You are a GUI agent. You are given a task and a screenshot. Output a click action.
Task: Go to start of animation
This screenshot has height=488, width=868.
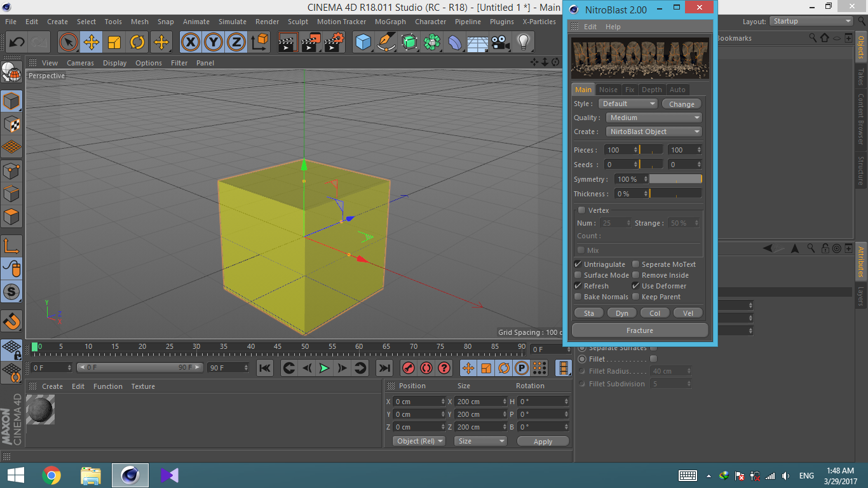point(265,368)
